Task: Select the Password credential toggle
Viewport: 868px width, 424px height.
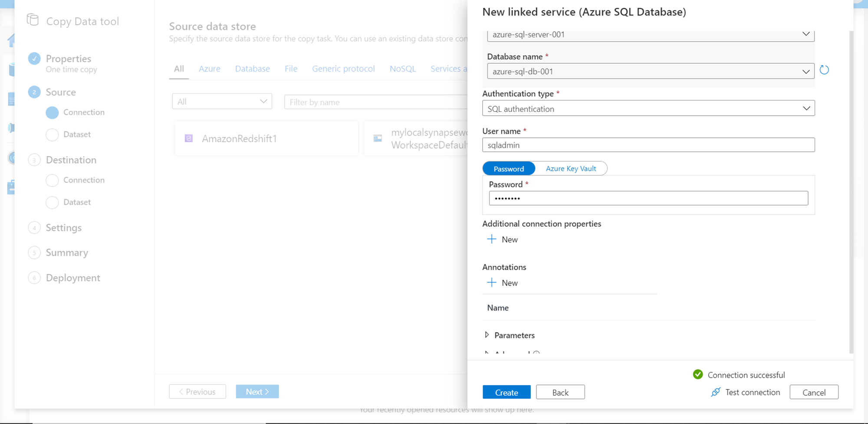Action: pyautogui.click(x=509, y=169)
